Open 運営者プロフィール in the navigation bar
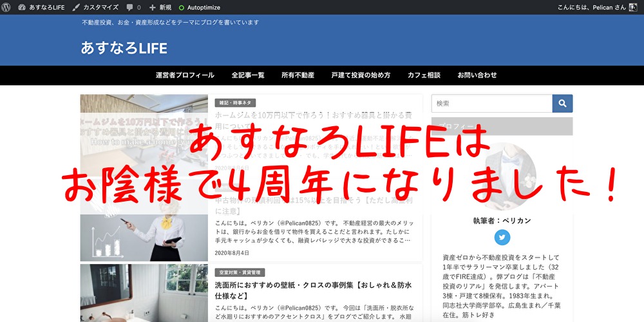The width and height of the screenshot is (644, 322). [x=185, y=75]
